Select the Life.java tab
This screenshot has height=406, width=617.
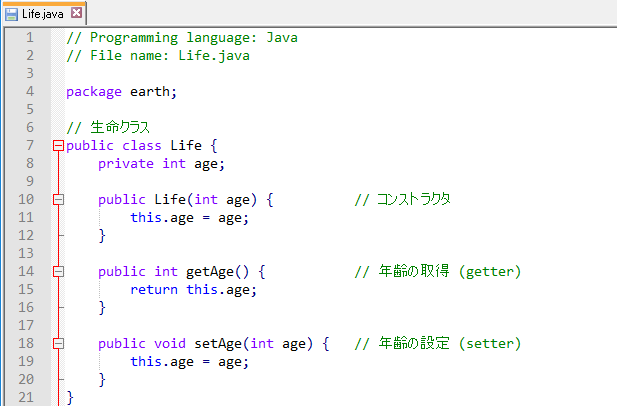tap(44, 14)
